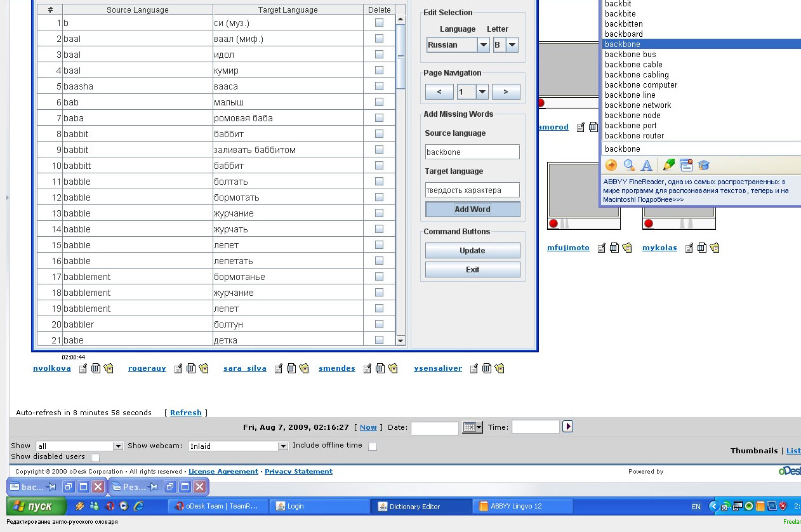The height and width of the screenshot is (532, 801).
Task: Open work diary icon next to rogerauy
Action: [x=191, y=368]
